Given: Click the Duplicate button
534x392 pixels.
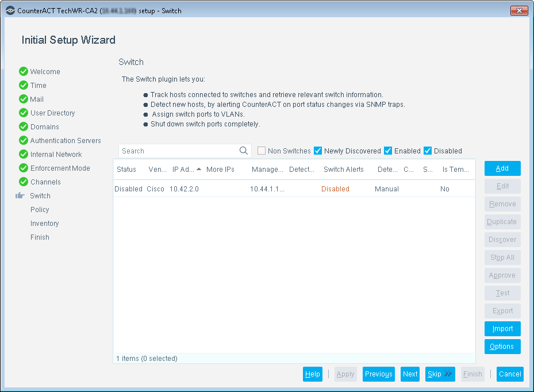Looking at the screenshot, I should tap(502, 222).
